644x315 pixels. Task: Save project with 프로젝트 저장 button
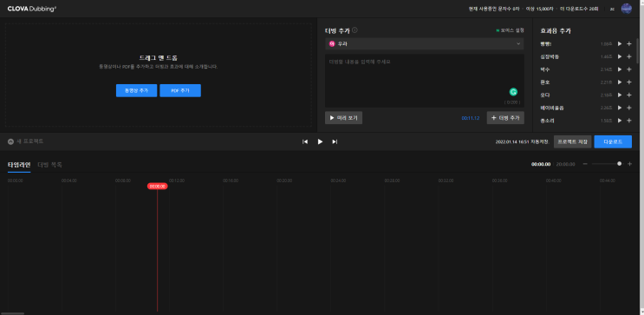573,141
